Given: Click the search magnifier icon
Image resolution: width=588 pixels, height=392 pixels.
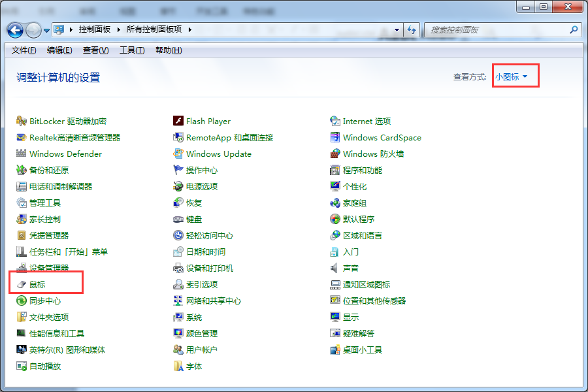Looking at the screenshot, I should click(574, 29).
